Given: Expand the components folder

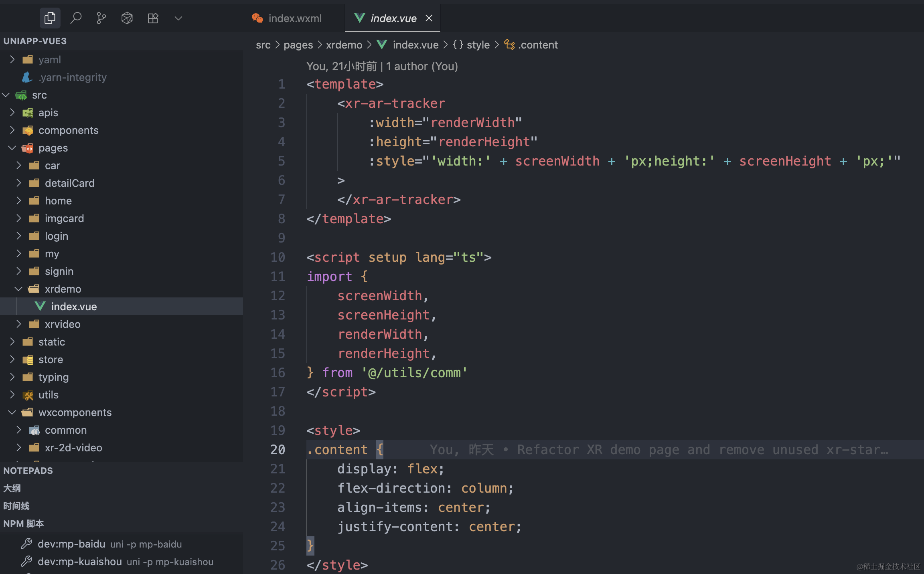Looking at the screenshot, I should pyautogui.click(x=68, y=130).
